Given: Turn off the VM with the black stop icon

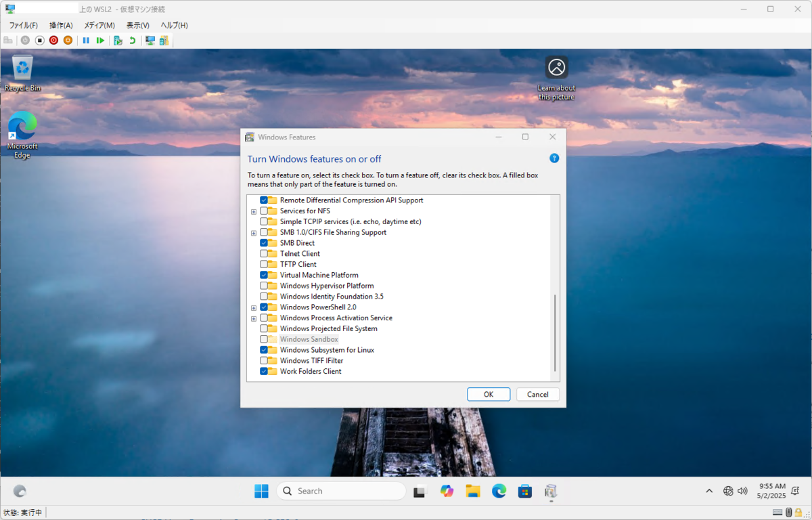Looking at the screenshot, I should click(39, 41).
